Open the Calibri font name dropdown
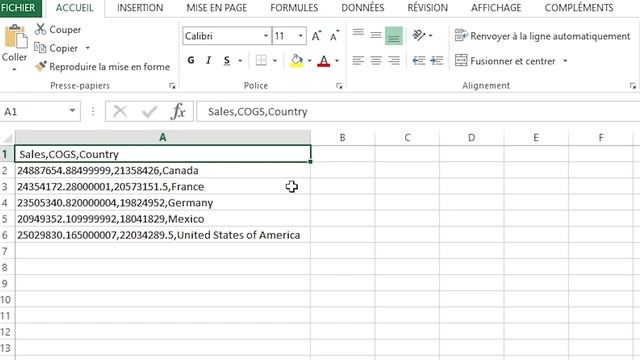 click(266, 36)
